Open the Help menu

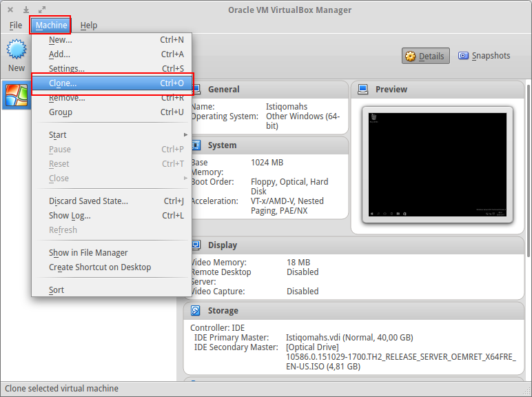click(x=89, y=26)
